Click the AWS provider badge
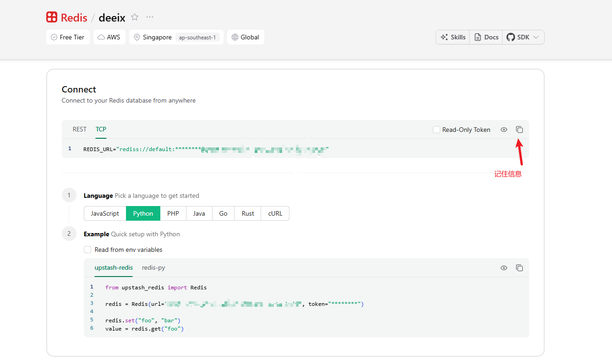612x364 pixels. tap(109, 37)
